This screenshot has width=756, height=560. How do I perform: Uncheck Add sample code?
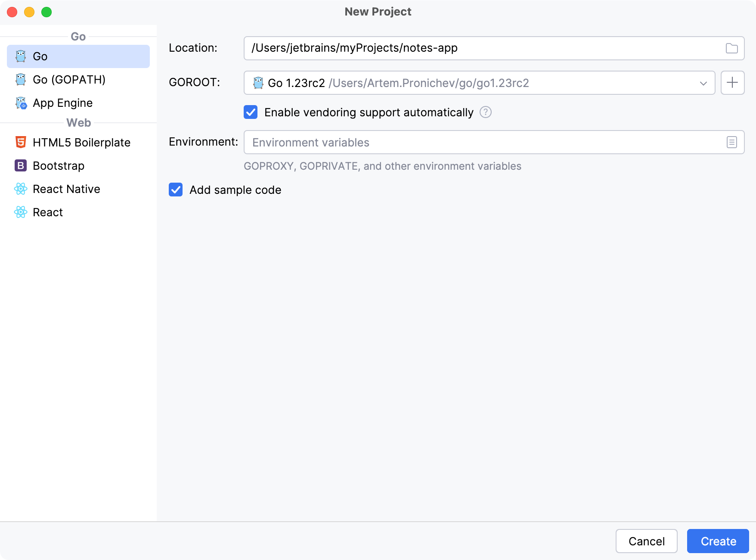coord(175,190)
